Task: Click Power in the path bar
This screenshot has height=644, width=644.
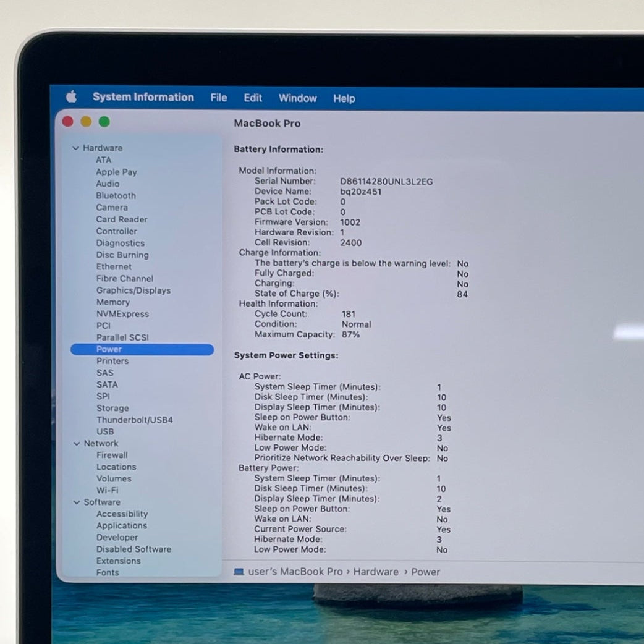Action: click(x=425, y=572)
